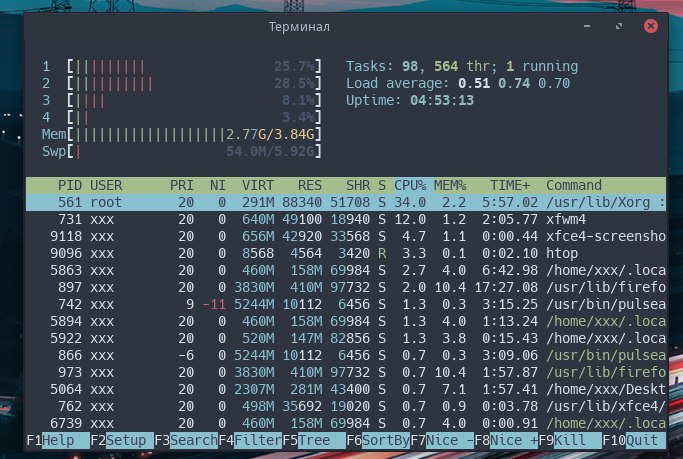Click F3 Search in the bottom bar
This screenshot has width=683, height=459.
coord(186,440)
